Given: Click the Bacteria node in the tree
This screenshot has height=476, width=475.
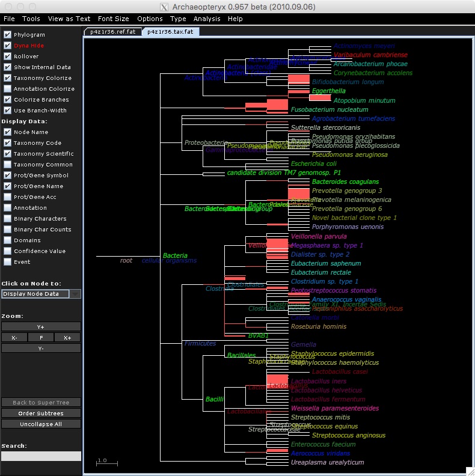Looking at the screenshot, I should 175,255.
